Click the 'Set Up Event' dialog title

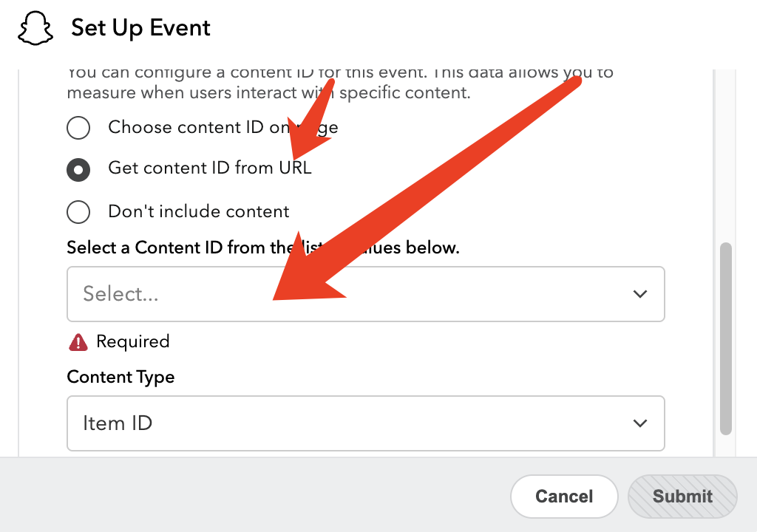[140, 28]
